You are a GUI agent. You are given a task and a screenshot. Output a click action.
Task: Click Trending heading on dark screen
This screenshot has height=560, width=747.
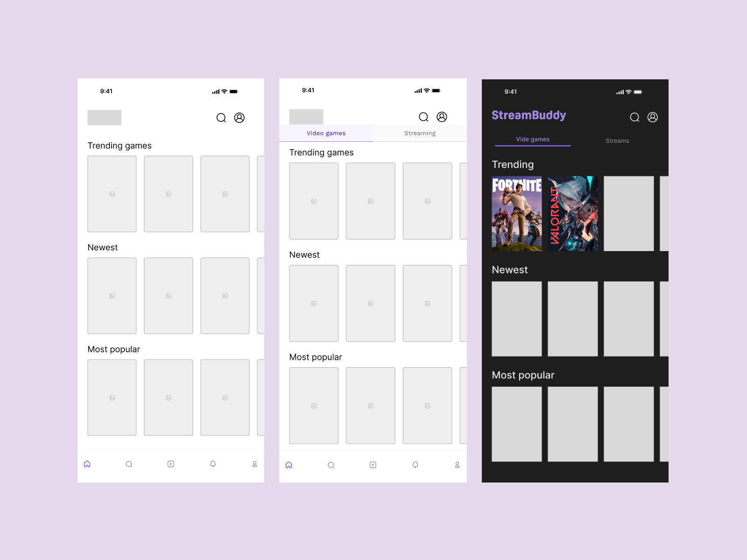[x=513, y=165]
